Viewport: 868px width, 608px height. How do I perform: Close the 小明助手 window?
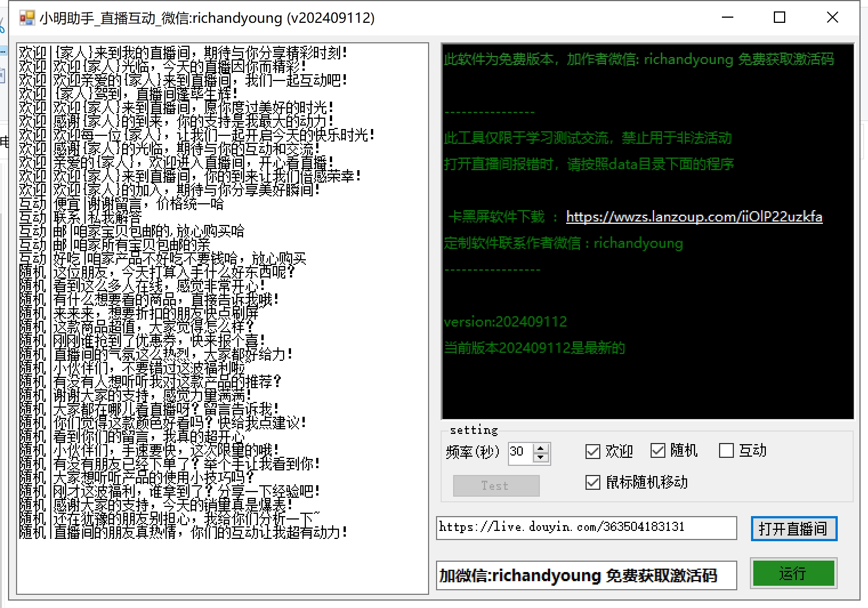(x=833, y=18)
